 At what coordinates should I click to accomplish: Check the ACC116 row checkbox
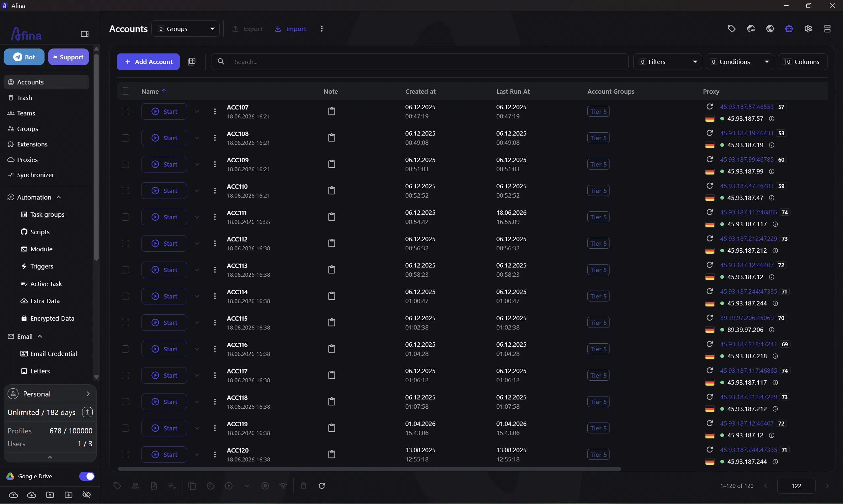click(x=125, y=349)
